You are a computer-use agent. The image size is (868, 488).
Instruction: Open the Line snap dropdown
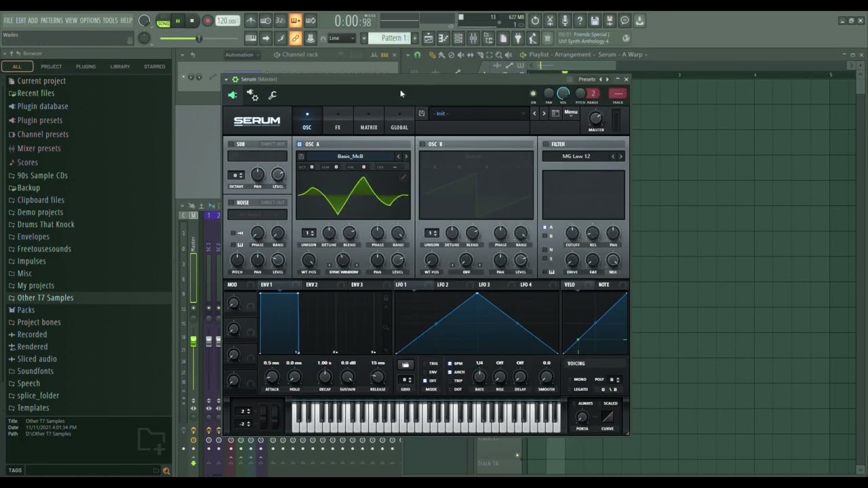(x=343, y=39)
